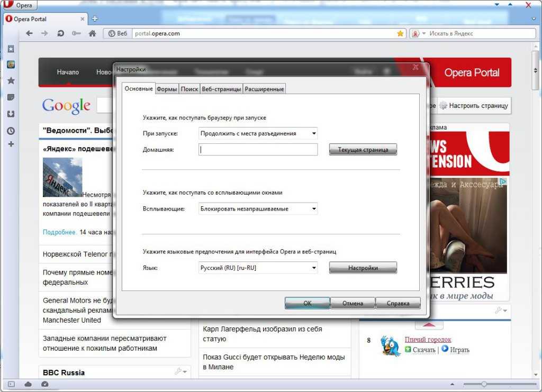Open the Подробнее link under Yandex article
The height and width of the screenshot is (392, 542).
click(59, 232)
